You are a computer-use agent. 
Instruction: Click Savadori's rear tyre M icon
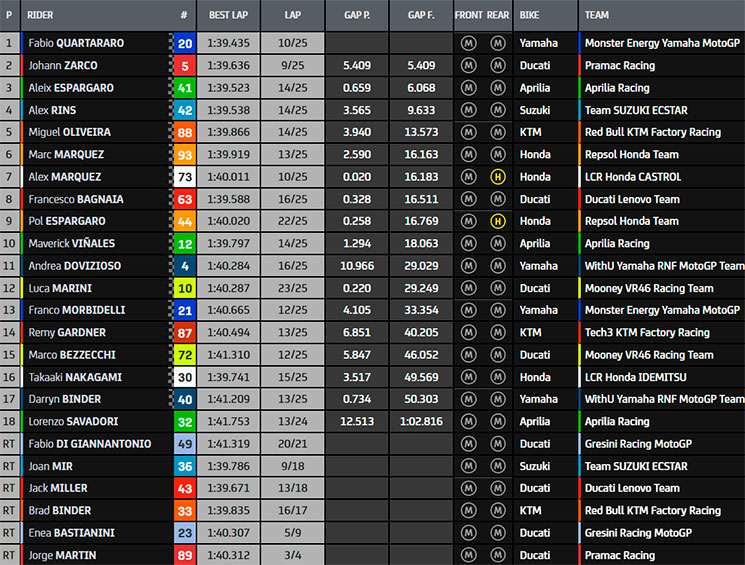pos(497,421)
